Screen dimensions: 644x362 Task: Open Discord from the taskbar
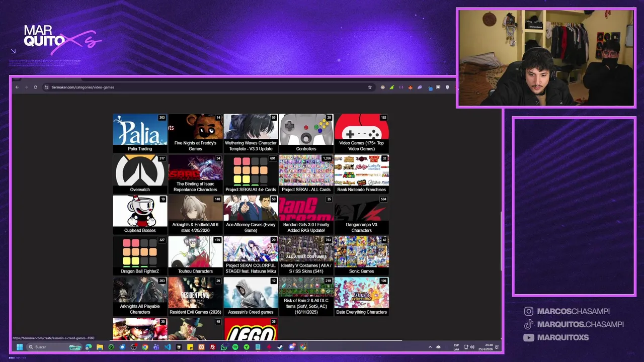[292, 347]
